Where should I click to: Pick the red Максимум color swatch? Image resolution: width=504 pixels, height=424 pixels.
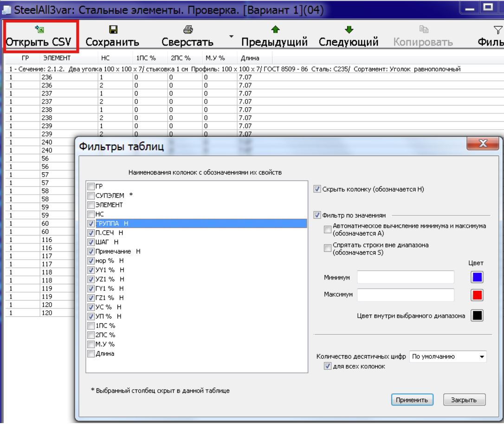click(478, 294)
